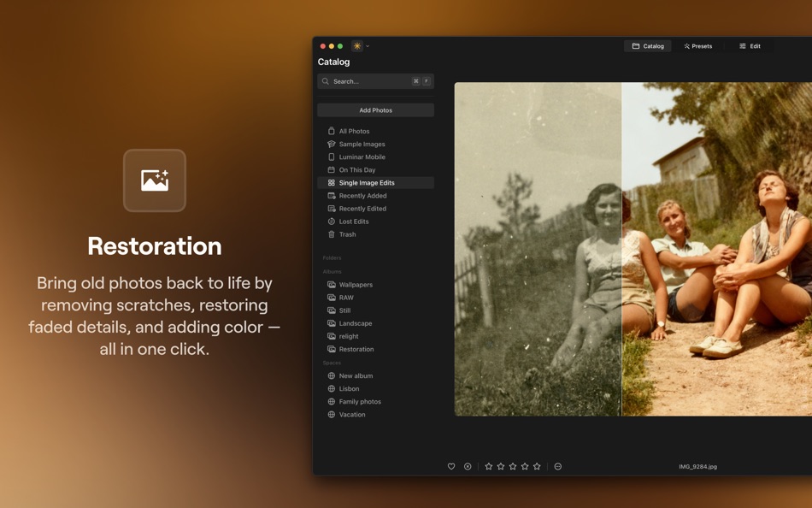Viewport: 812px width, 508px height.
Task: Click the Add Photos button
Action: click(x=375, y=109)
